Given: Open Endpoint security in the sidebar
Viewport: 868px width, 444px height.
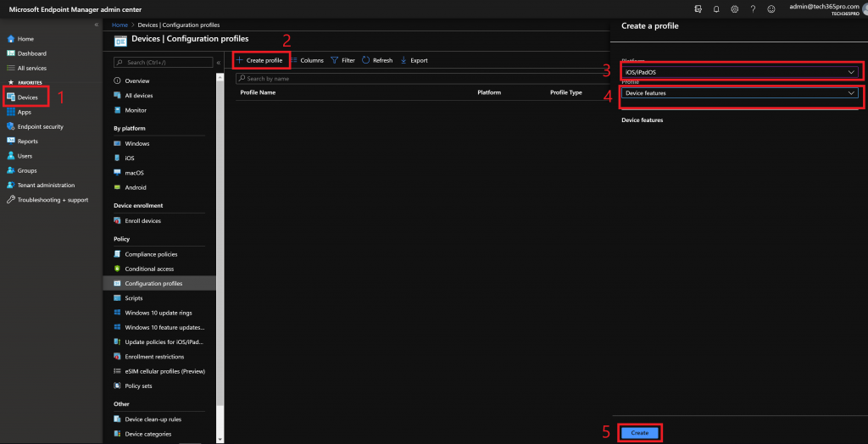Looking at the screenshot, I should click(x=40, y=127).
